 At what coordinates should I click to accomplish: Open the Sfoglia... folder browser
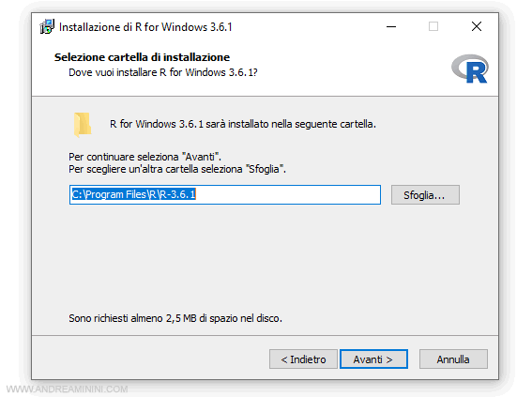click(425, 195)
